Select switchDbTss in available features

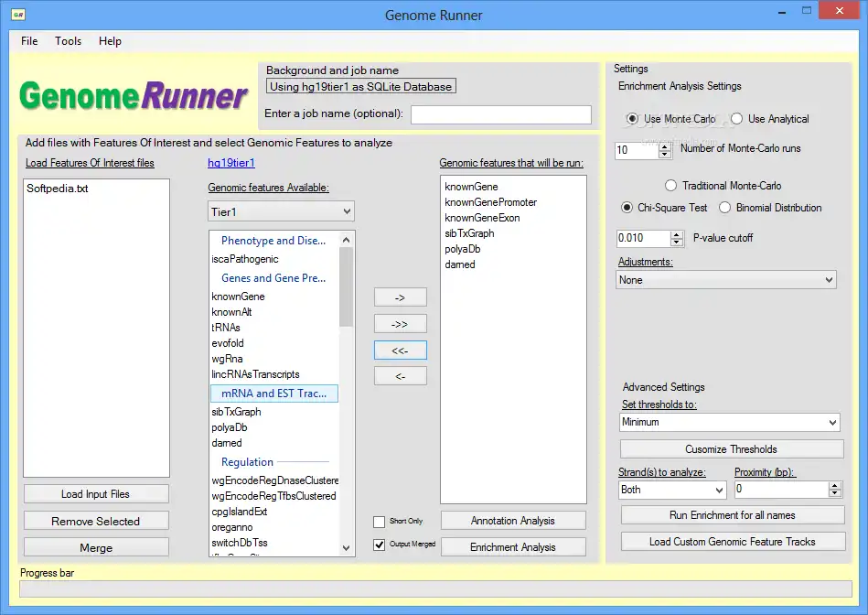point(239,543)
